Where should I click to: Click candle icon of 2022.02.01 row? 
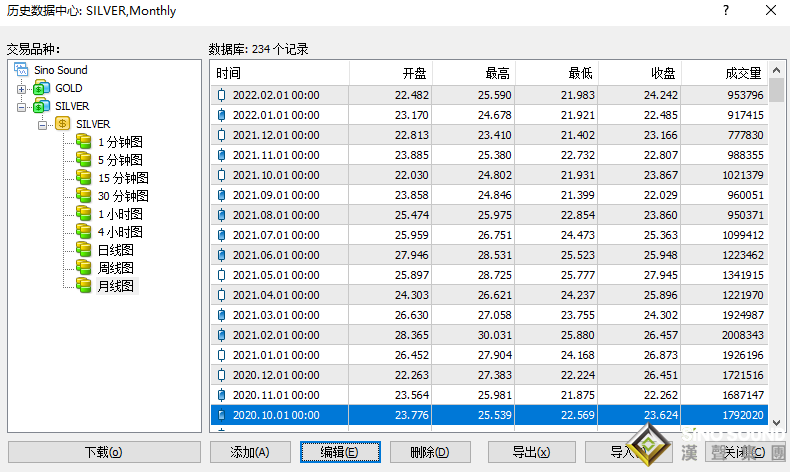click(x=221, y=95)
